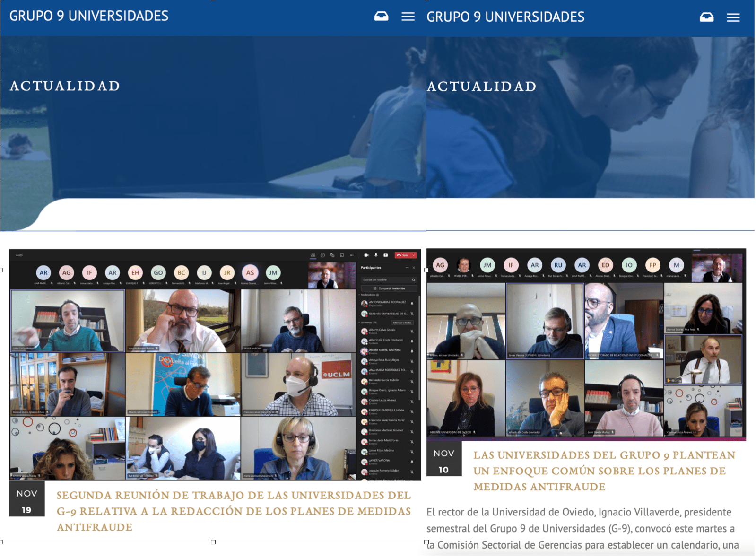
Task: Collapse the Moderadores (2) section
Action: [x=359, y=295]
